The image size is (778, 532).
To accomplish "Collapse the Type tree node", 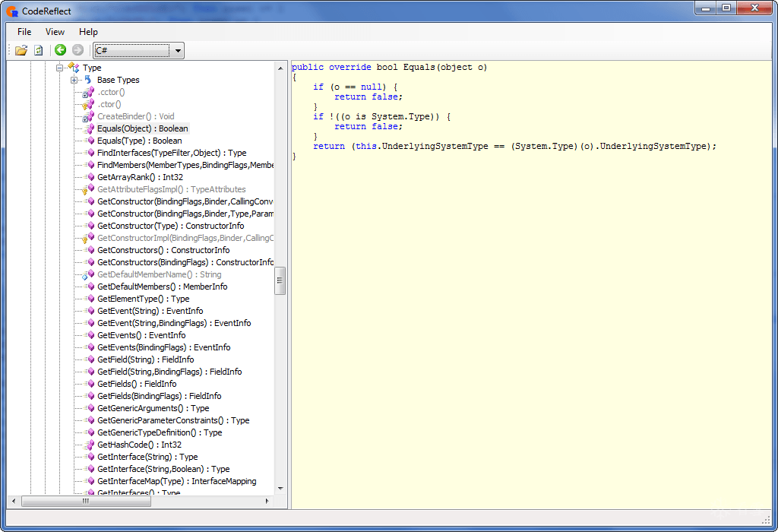I will coord(59,68).
